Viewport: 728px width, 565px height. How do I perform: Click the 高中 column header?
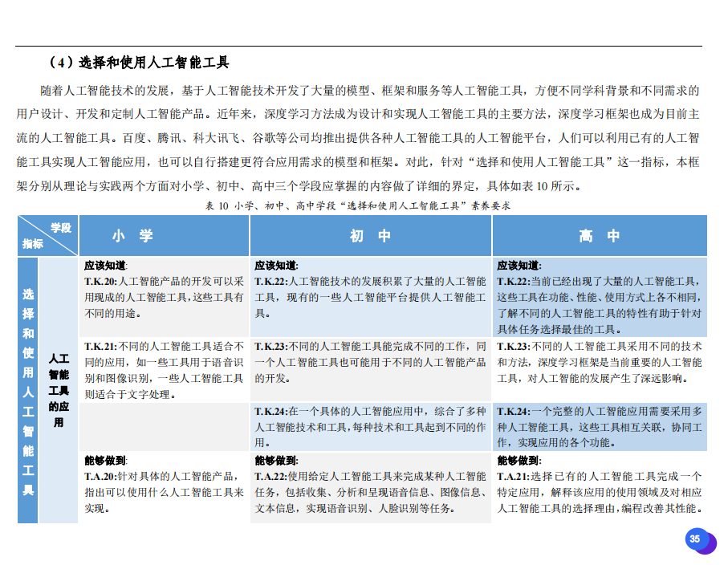click(x=599, y=236)
